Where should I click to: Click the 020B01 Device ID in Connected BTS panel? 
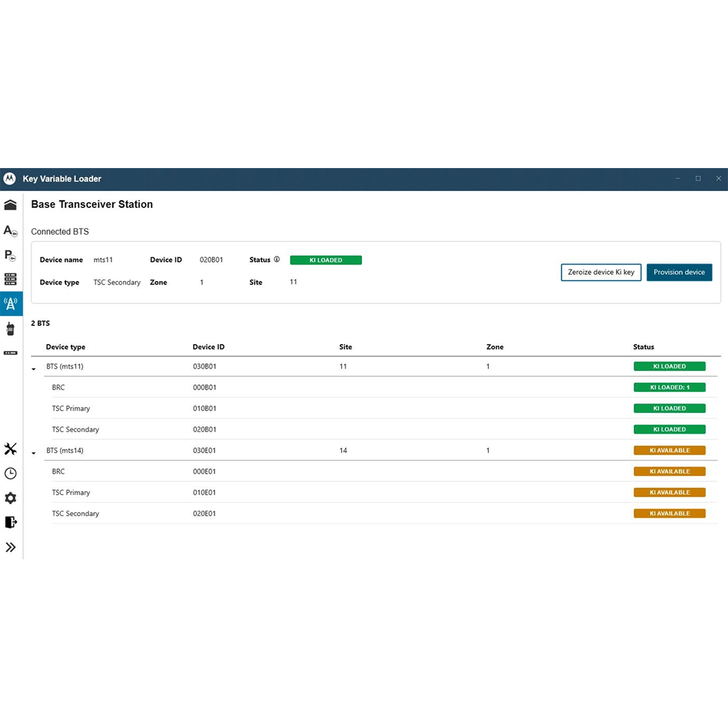(211, 260)
